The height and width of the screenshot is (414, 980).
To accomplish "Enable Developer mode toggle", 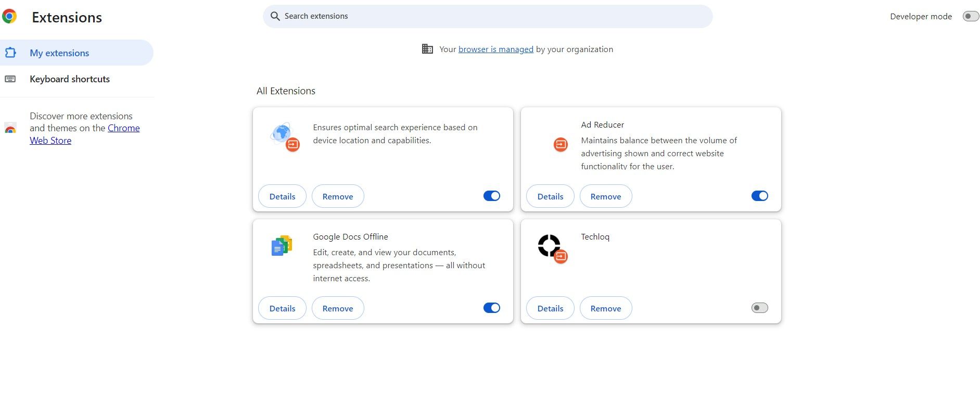I will [970, 16].
